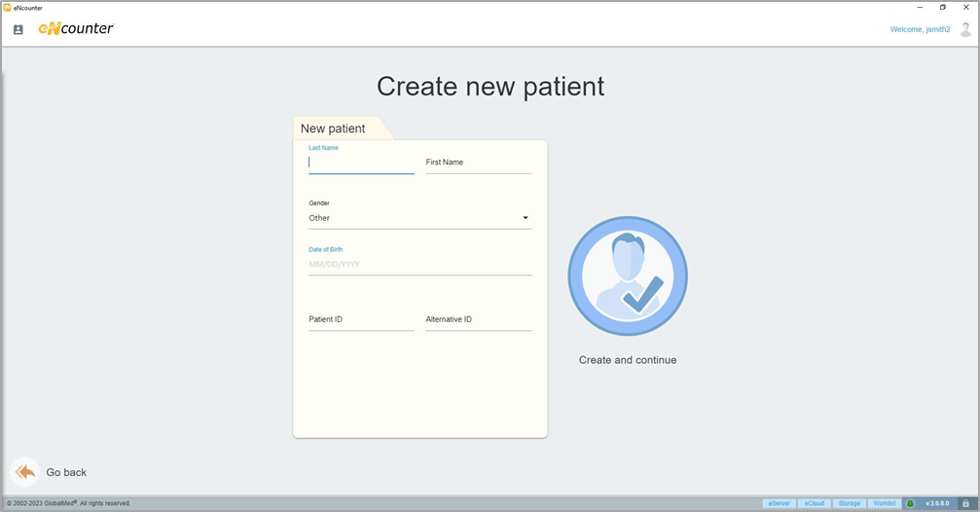Click the Go back arrow icon
The image size is (980, 512).
click(x=25, y=472)
